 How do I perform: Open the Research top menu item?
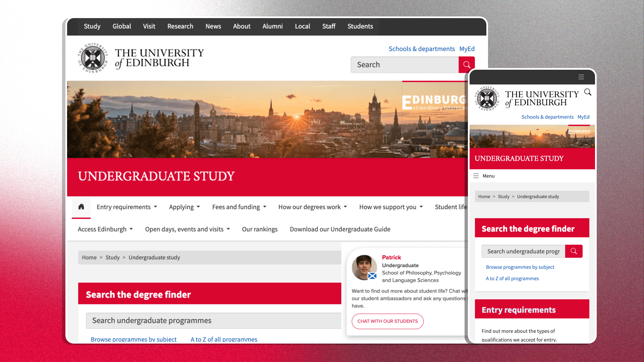click(x=180, y=26)
